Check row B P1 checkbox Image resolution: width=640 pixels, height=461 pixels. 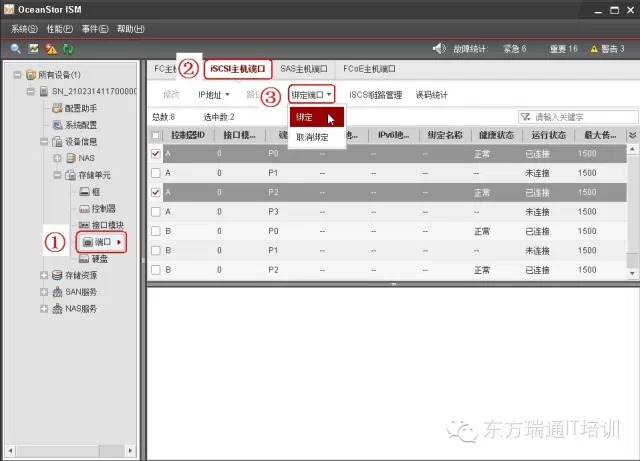[x=156, y=250]
